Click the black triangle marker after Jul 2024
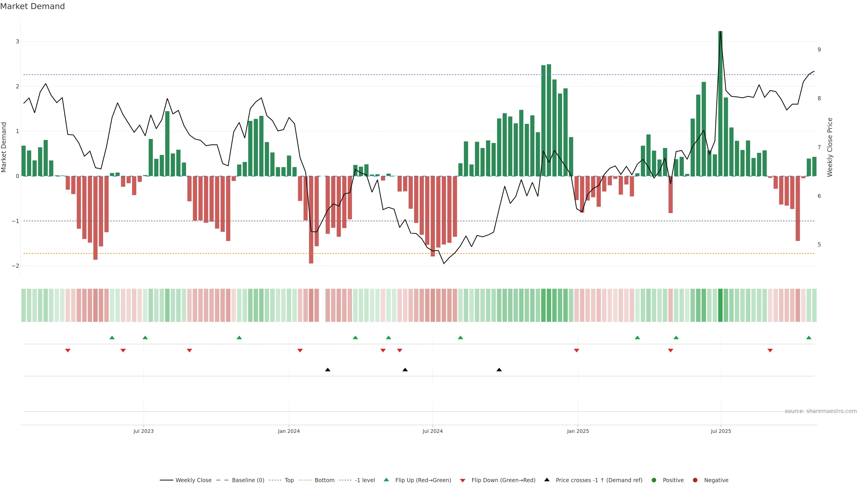Image resolution: width=868 pixels, height=488 pixels. tap(499, 370)
